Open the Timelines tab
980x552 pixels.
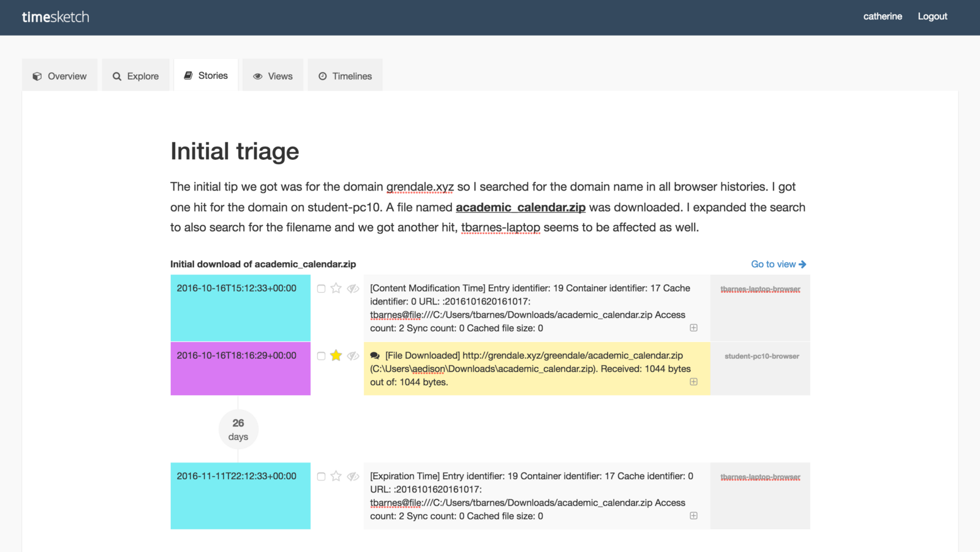(x=345, y=76)
